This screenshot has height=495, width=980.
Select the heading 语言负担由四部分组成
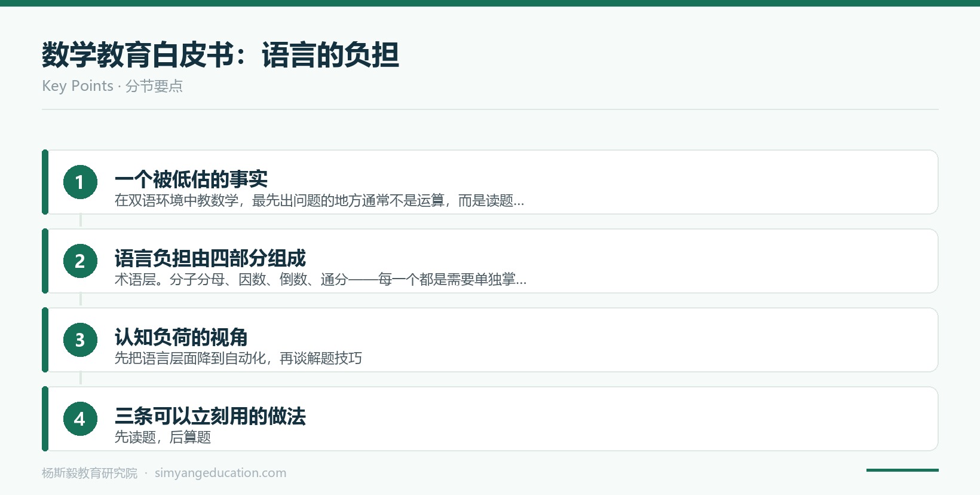(x=210, y=258)
